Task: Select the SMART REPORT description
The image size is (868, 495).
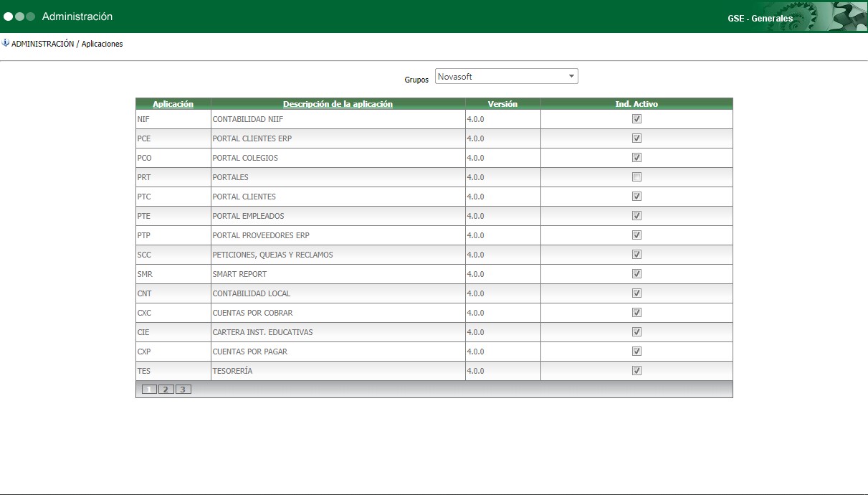Action: point(241,274)
